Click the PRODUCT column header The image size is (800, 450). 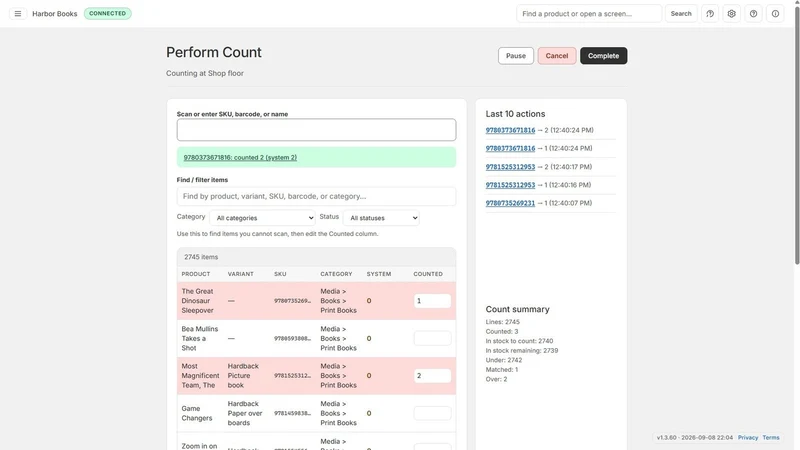click(x=196, y=274)
